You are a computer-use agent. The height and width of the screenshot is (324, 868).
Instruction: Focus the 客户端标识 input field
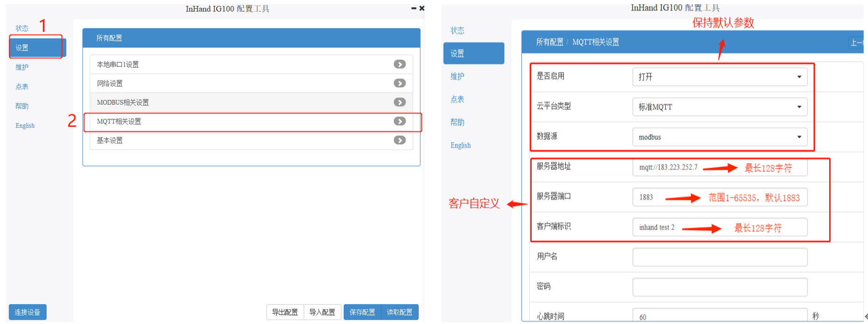point(720,227)
